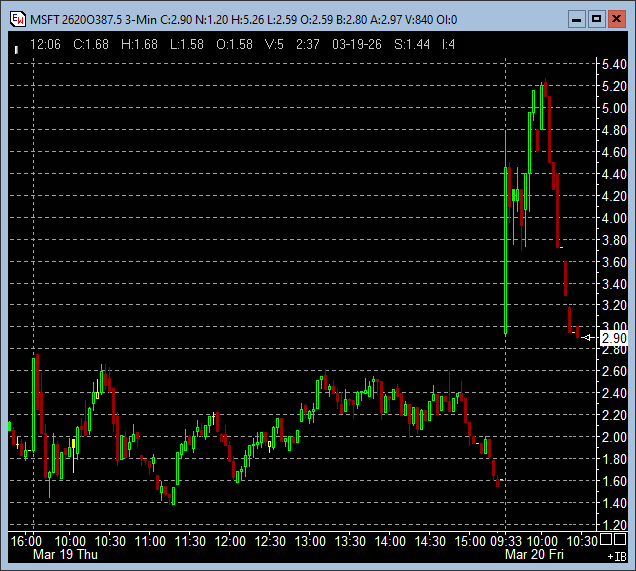Click the small arrow beside the 2.90 tag
The height and width of the screenshot is (571, 636).
588,339
